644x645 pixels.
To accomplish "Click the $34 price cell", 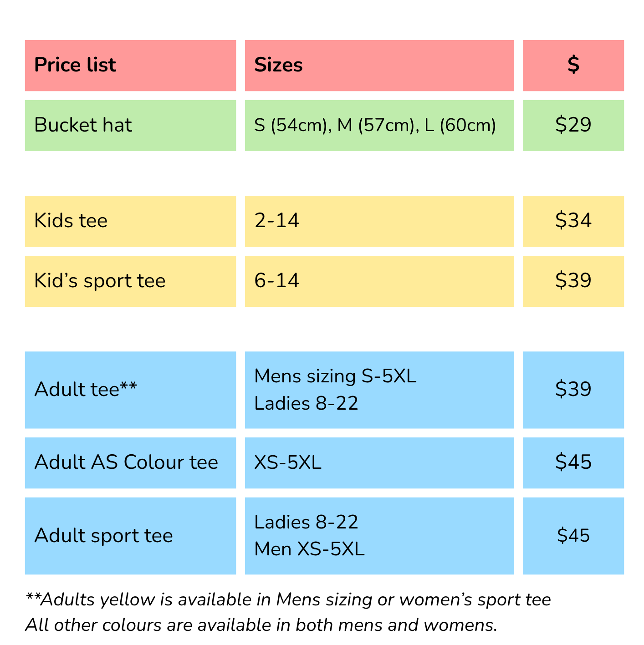I will (x=573, y=221).
